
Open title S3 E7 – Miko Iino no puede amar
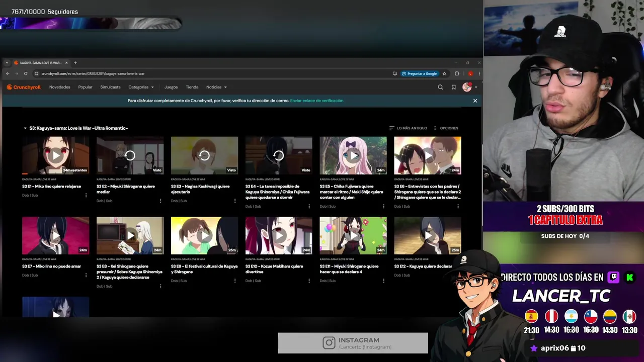[51, 266]
